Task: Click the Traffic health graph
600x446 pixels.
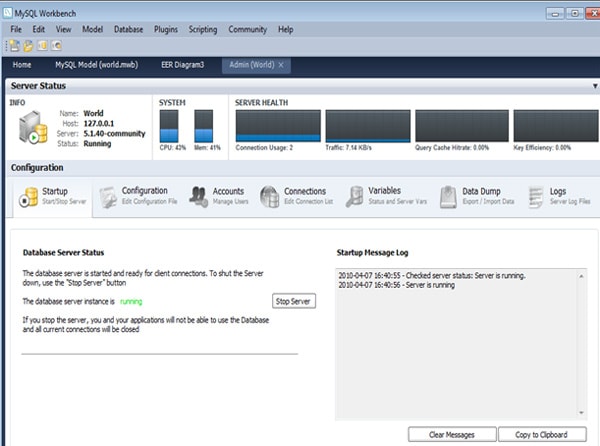Action: point(368,126)
